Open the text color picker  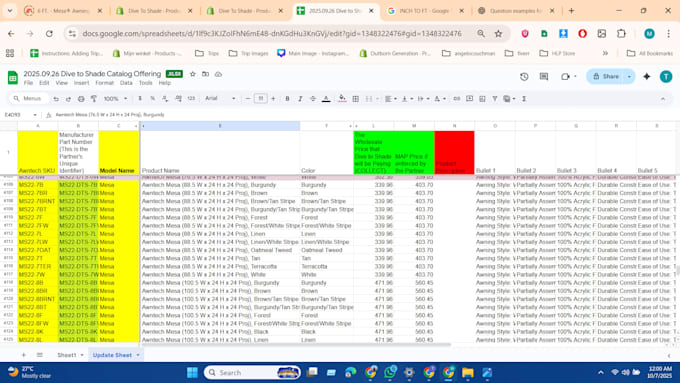(327, 99)
